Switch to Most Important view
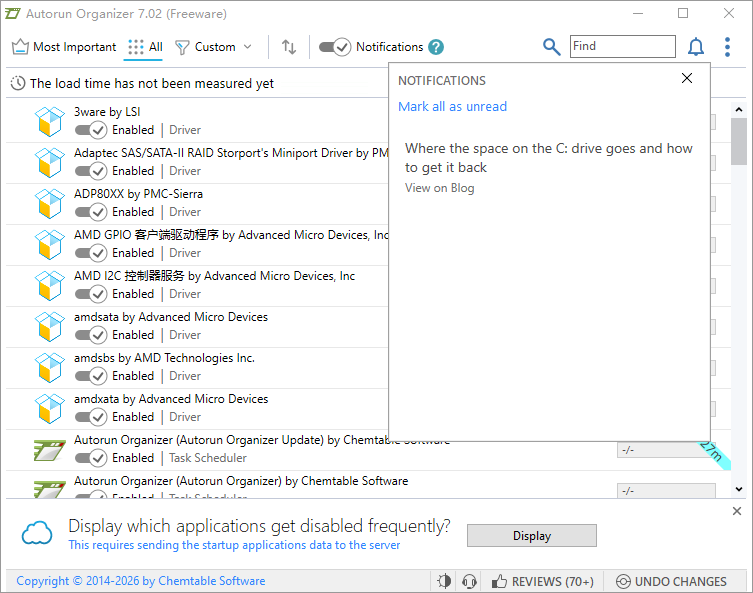This screenshot has width=753, height=593. pos(64,47)
